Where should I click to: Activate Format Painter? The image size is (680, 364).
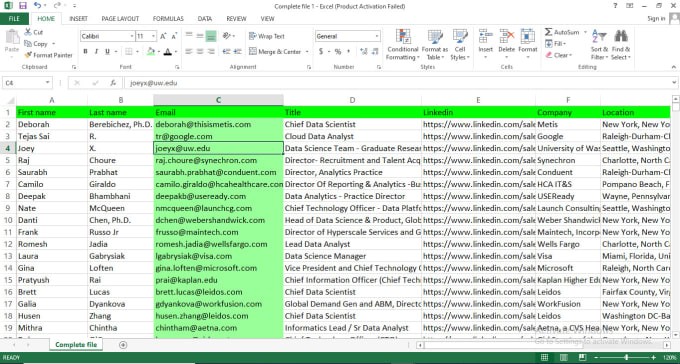point(48,55)
